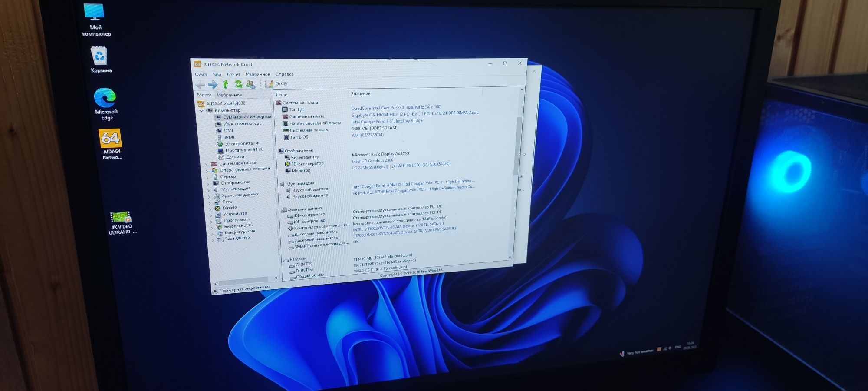Select the AIDA64 v5.97.4600 root node
Viewport: 868px width, 391px height.
pyautogui.click(x=222, y=103)
